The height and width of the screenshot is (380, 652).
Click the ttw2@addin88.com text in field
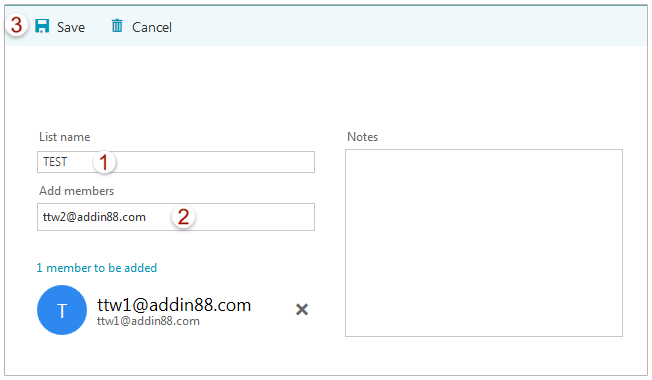tap(94, 217)
